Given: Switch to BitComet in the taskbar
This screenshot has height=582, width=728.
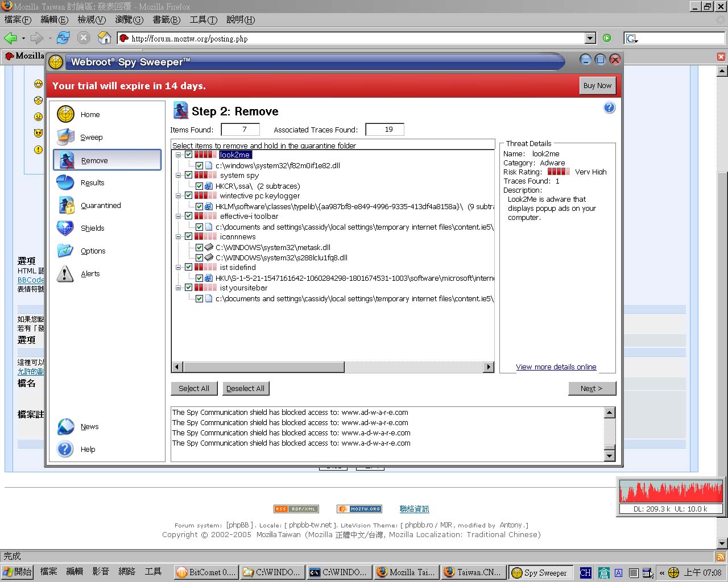Looking at the screenshot, I should point(205,572).
